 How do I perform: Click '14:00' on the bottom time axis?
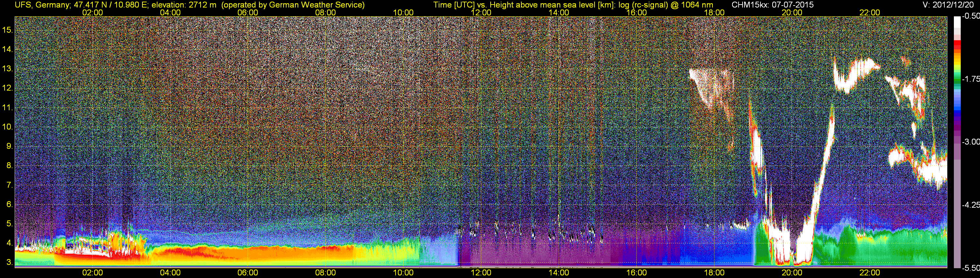pyautogui.click(x=559, y=273)
